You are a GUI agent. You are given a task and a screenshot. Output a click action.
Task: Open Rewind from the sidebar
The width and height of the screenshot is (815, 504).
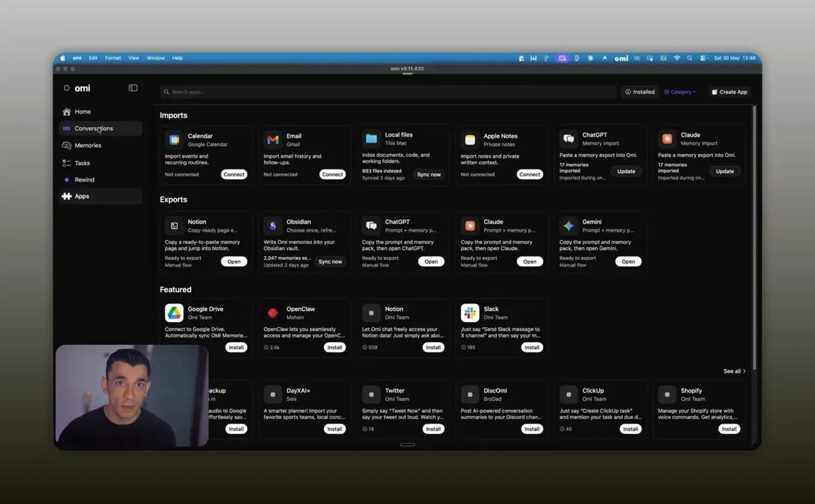100,179
